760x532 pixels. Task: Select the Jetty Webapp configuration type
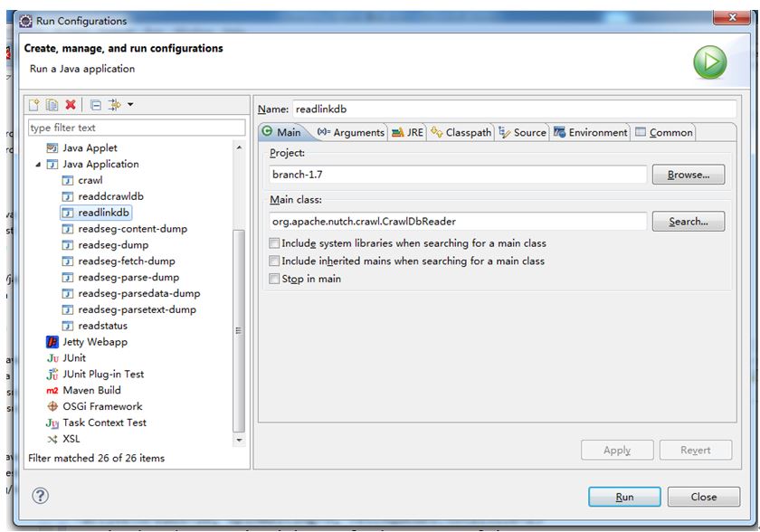(x=94, y=342)
